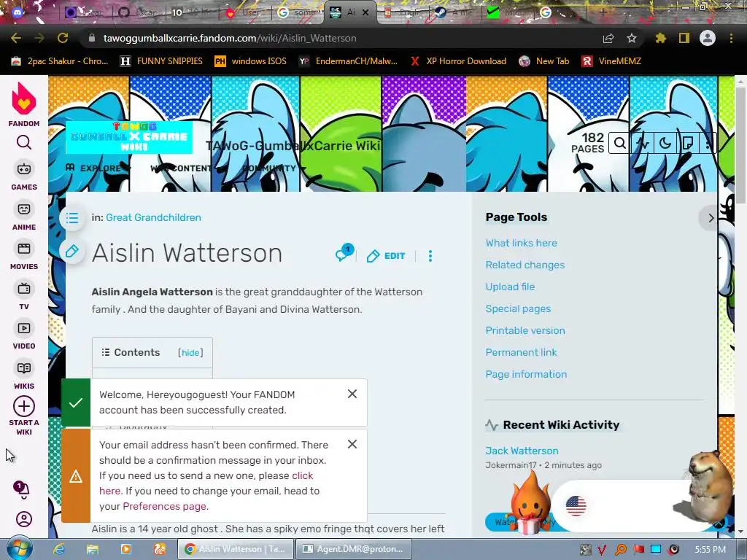Open the Movies section in sidebar

click(x=24, y=255)
